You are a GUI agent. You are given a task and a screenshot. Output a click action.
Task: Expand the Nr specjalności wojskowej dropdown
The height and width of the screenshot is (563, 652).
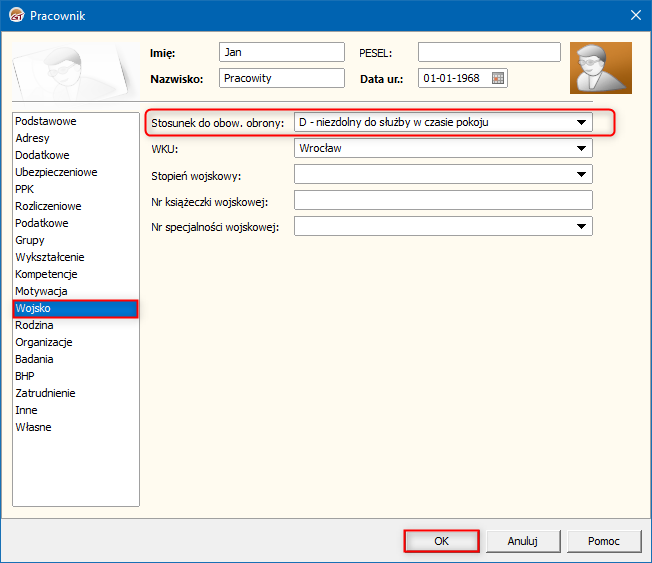[x=581, y=226]
